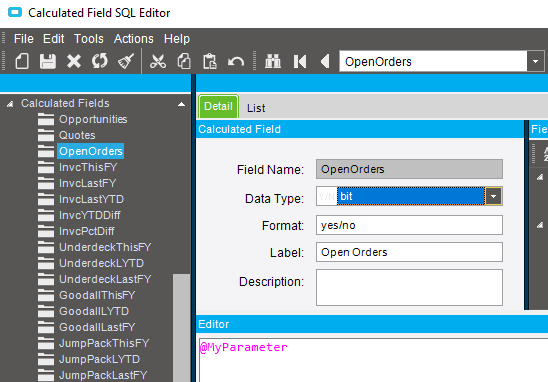Screen dimensions: 548x382
Task: Select OpenOrders in the tree
Action: [x=91, y=151]
